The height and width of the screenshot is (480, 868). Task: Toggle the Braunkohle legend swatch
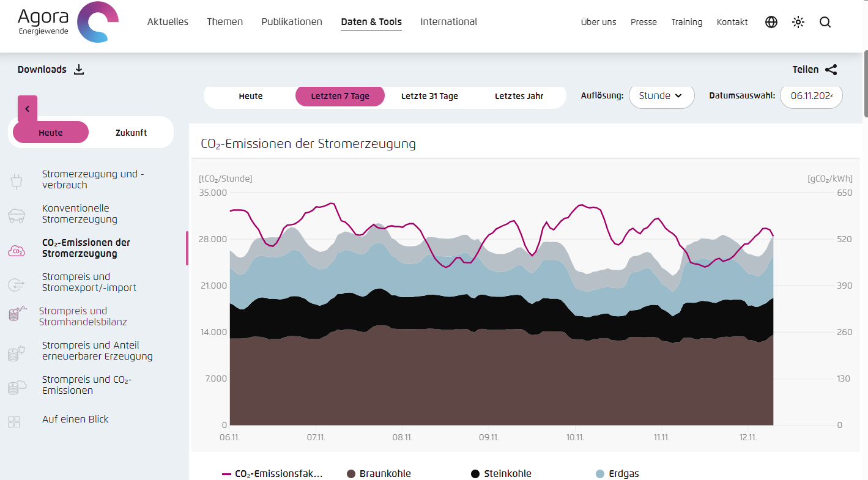pos(351,474)
